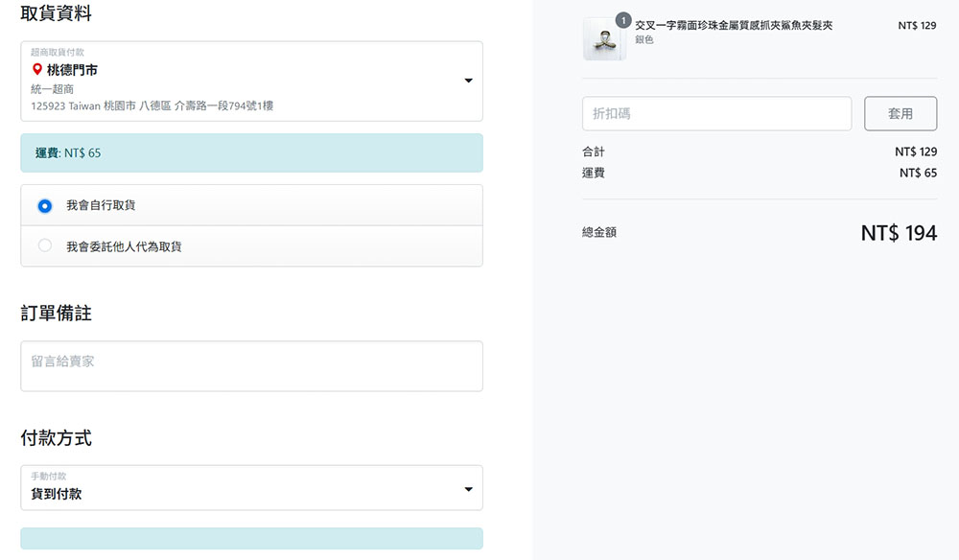Select the 我會自行取貨 radio option

pos(45,206)
